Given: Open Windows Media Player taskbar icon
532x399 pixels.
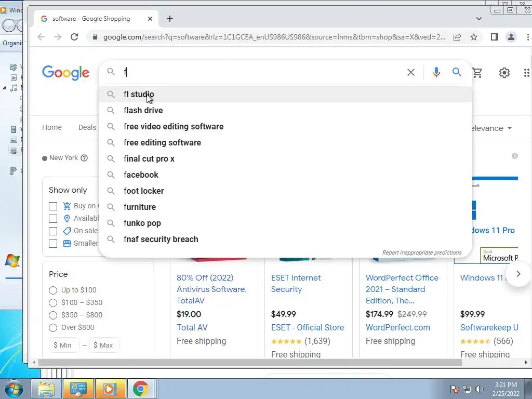Looking at the screenshot, I should (x=110, y=389).
